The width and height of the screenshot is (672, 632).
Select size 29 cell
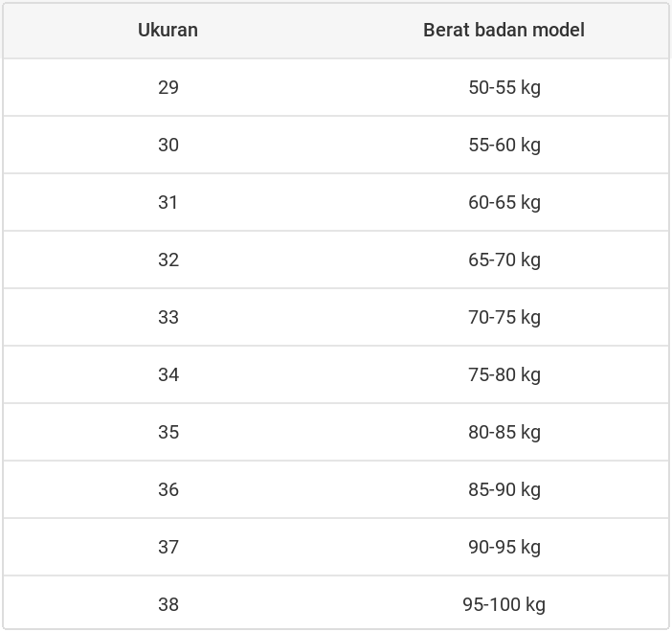168,87
